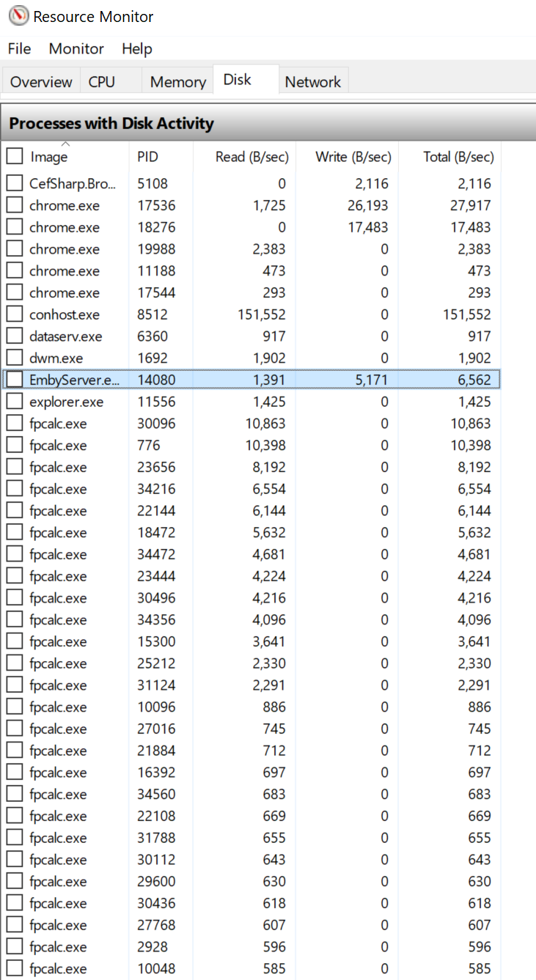536x980 pixels.
Task: Click the Resource Monitor title bar icon
Action: (18, 15)
